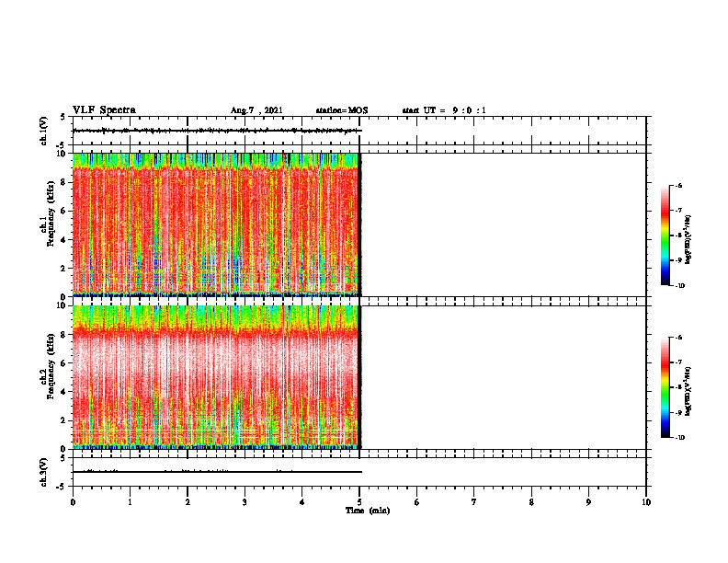Click the "ch.3(V)" waveform axis label
The height and width of the screenshot is (563, 728).
43,472
